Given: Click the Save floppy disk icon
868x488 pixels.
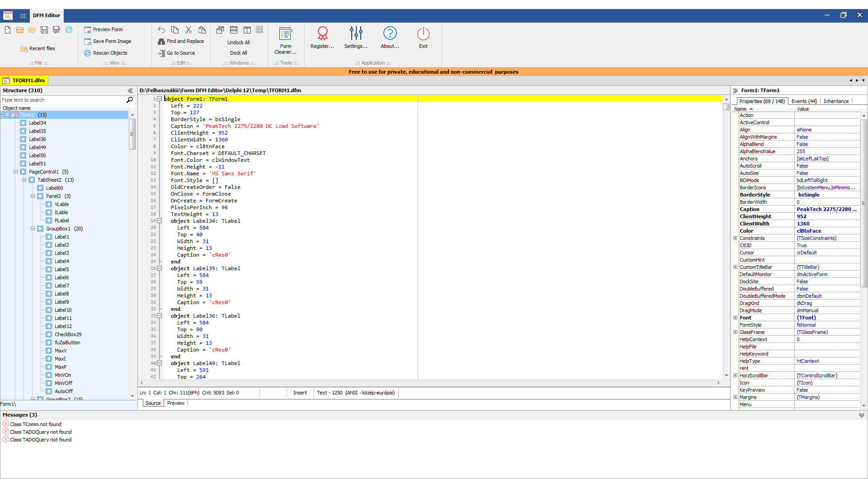Looking at the screenshot, I should (x=44, y=30).
